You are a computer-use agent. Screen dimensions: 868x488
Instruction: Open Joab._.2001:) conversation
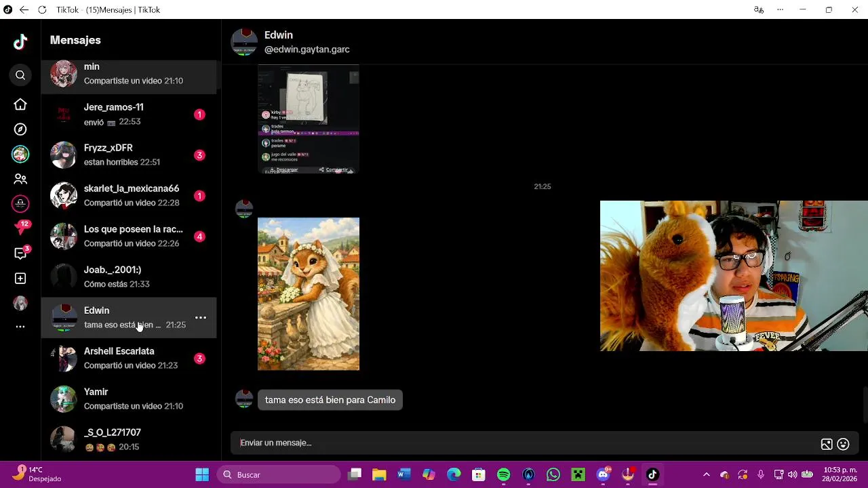pyautogui.click(x=129, y=277)
